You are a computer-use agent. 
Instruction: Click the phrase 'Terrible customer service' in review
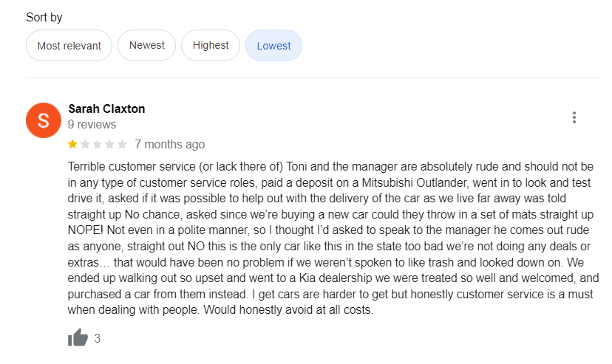pyautogui.click(x=131, y=166)
